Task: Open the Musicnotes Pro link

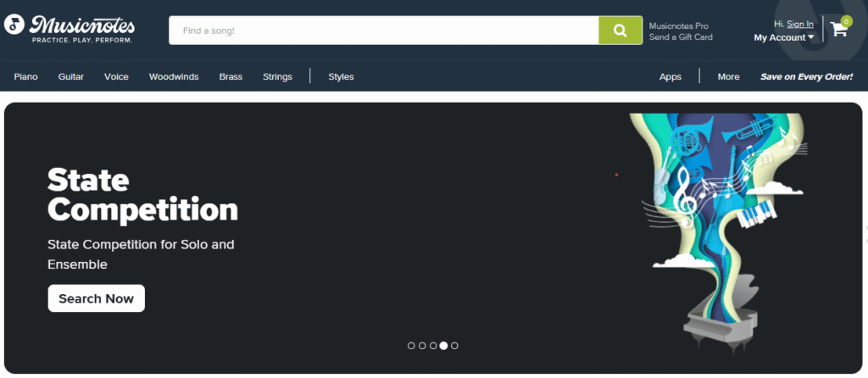Action: [x=678, y=25]
